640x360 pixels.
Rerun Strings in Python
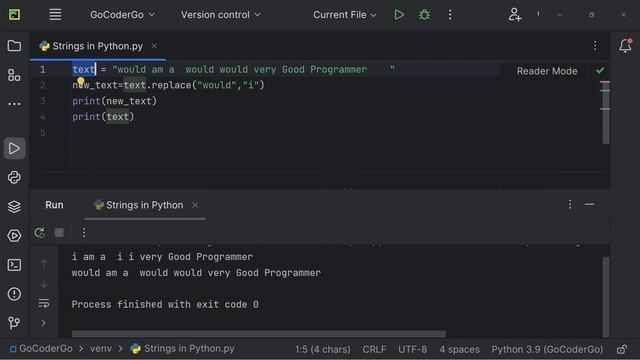click(40, 233)
